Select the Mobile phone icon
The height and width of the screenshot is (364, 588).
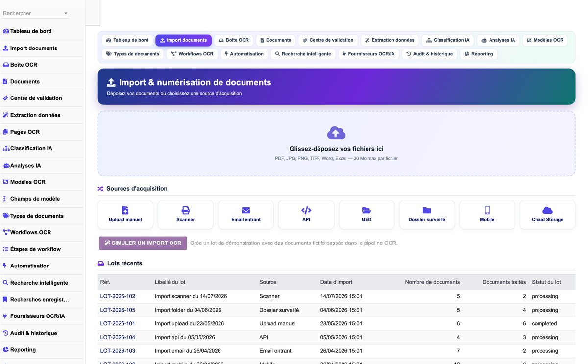point(487,210)
